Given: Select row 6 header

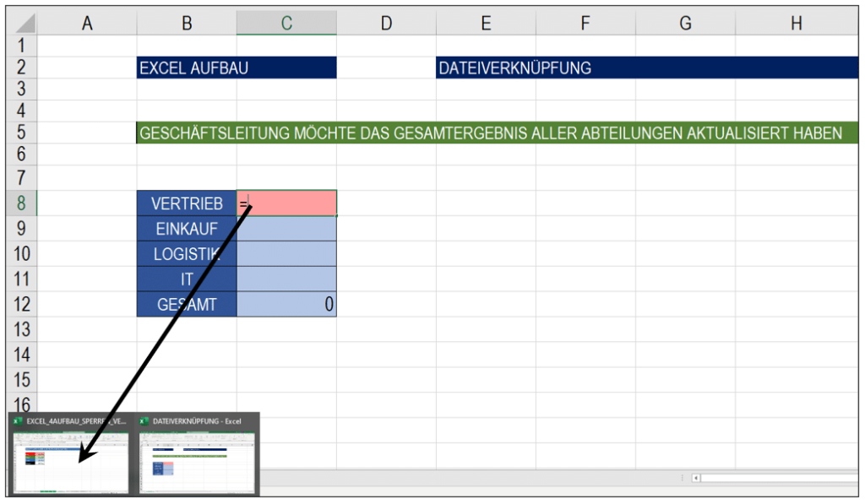Looking at the screenshot, I should 21,154.
